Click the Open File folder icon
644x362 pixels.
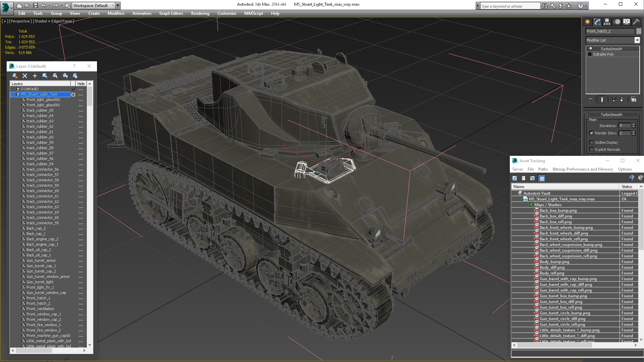point(27,5)
